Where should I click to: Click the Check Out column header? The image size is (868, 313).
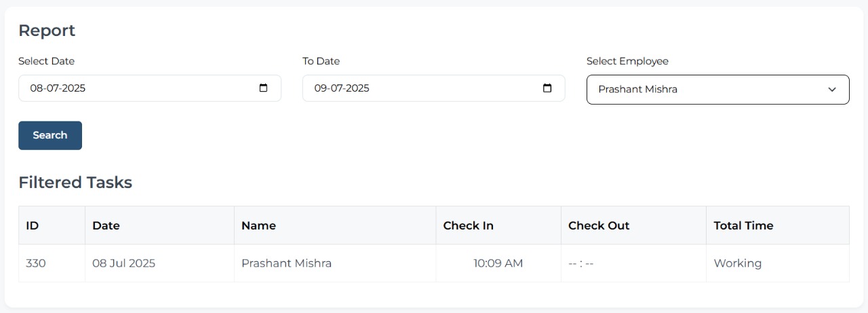pos(599,225)
